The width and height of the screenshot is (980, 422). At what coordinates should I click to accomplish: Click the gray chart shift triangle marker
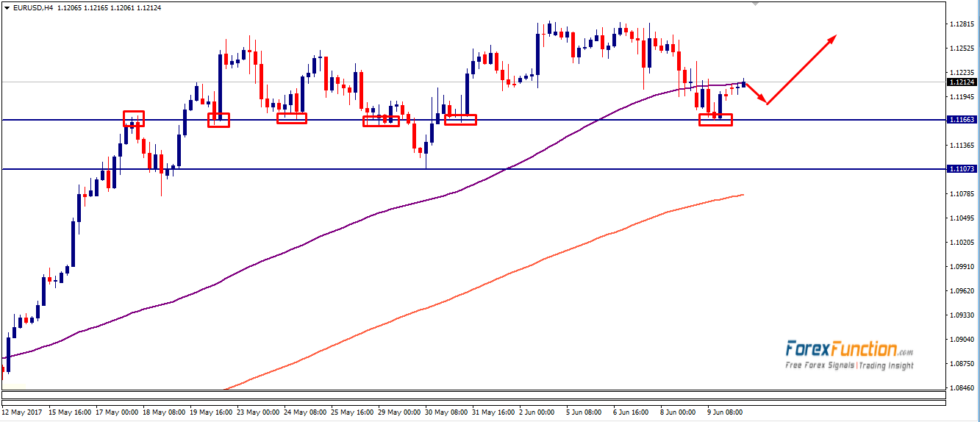tap(754, 4)
